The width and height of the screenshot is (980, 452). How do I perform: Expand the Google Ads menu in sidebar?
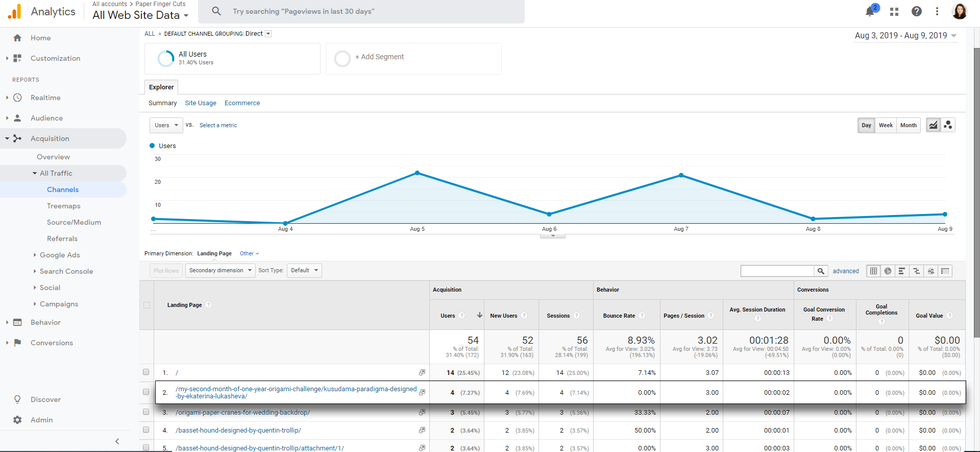pyautogui.click(x=60, y=255)
